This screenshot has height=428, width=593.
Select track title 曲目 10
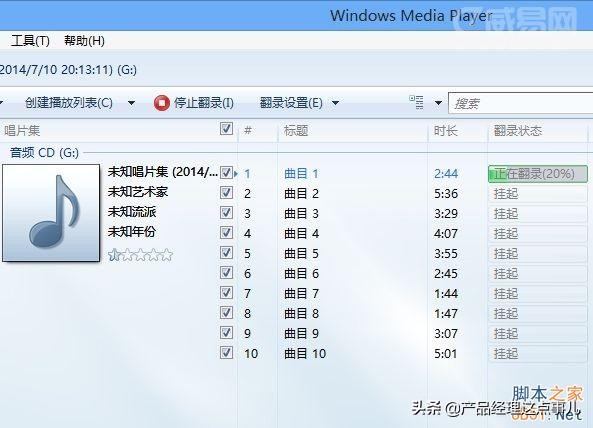coord(305,354)
